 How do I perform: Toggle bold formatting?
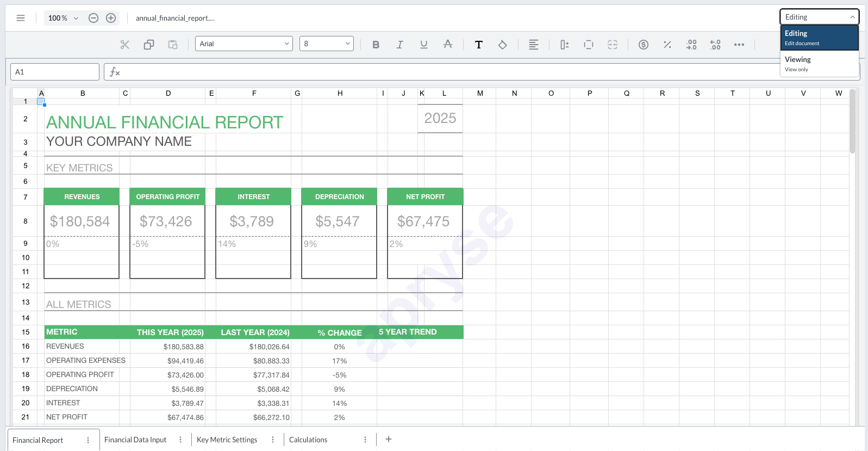376,45
